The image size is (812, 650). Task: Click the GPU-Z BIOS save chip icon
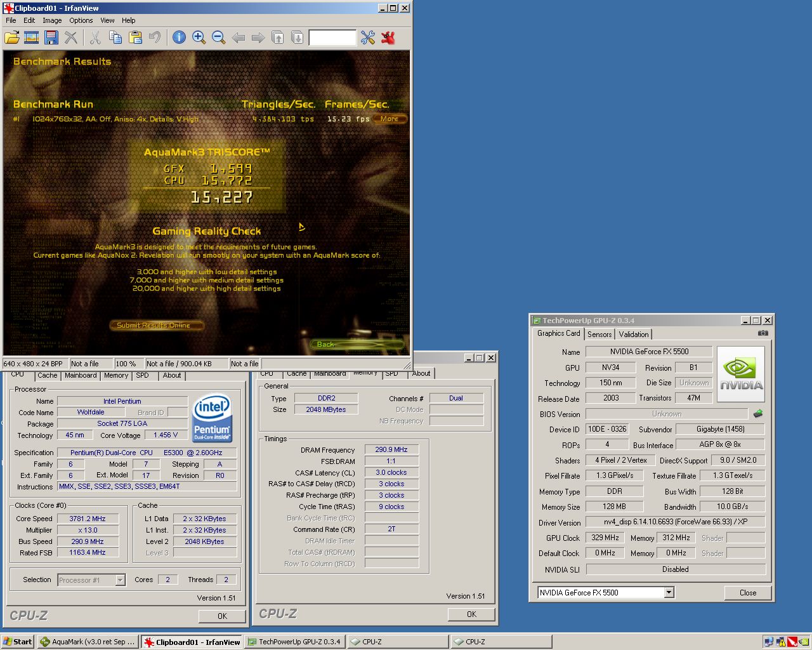click(758, 414)
